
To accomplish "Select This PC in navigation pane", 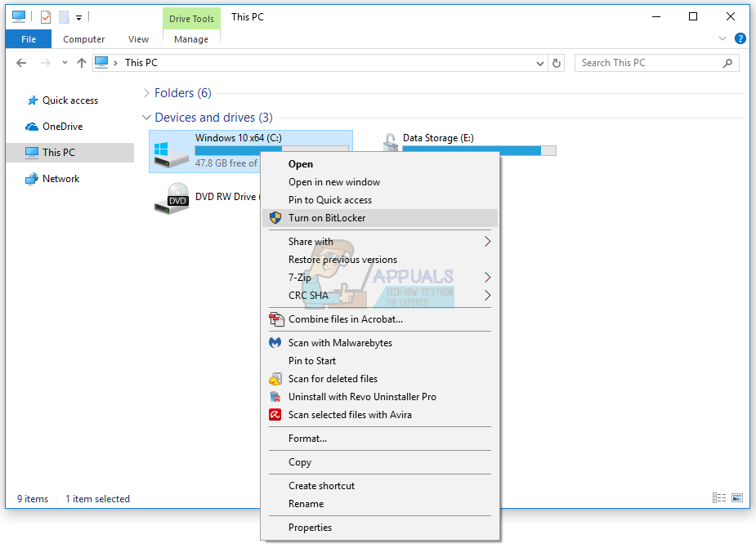I will click(70, 152).
